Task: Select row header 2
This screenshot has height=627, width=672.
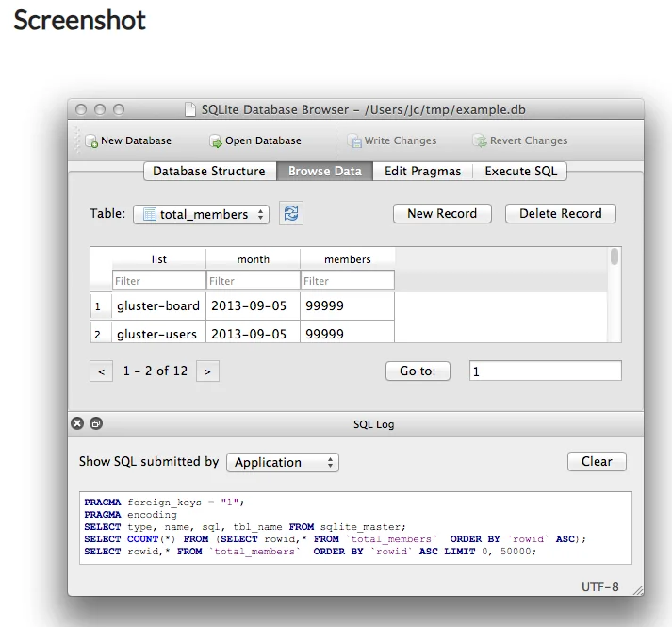Action: 101,332
